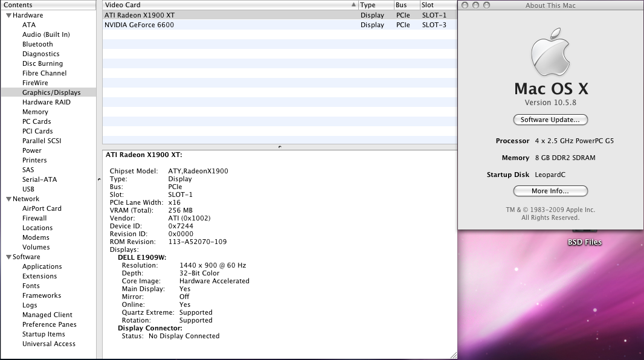Click the Contents column header

pyautogui.click(x=48, y=5)
